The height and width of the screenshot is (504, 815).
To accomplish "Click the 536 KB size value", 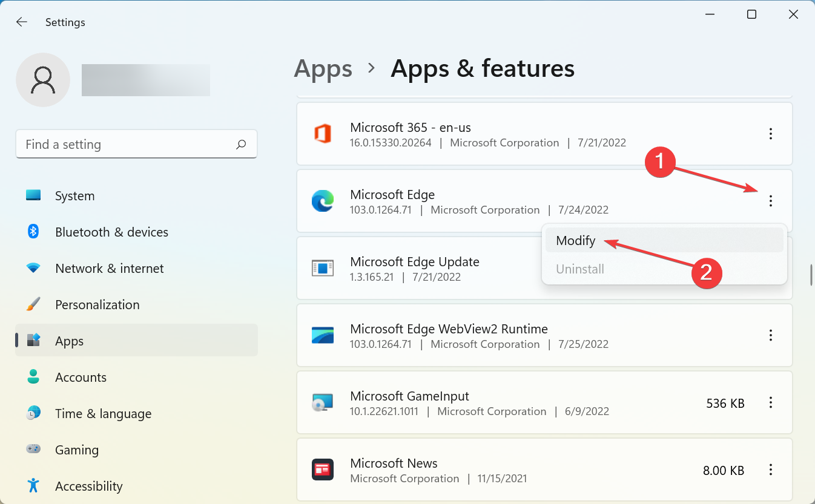I will coord(725,403).
